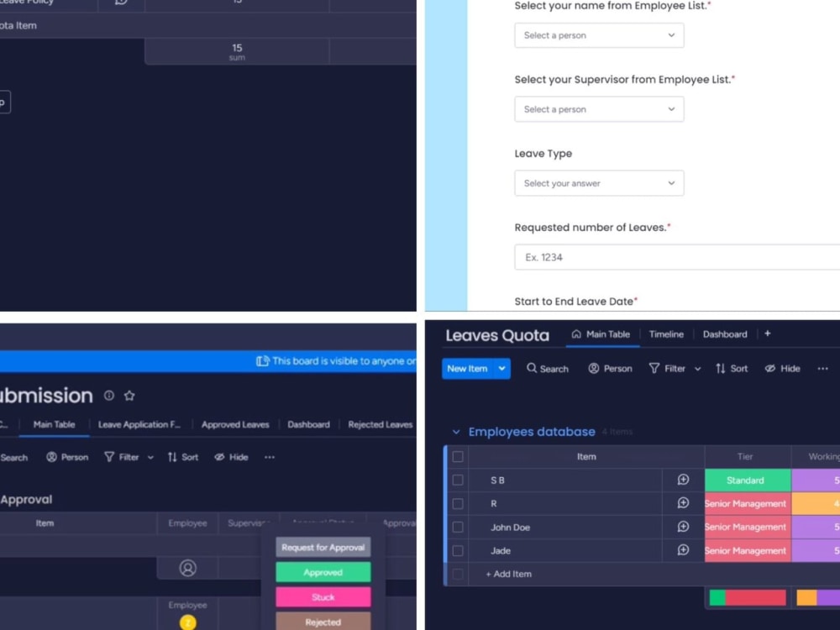Open Hide columns in Leaves Quota toolbar

click(x=782, y=369)
